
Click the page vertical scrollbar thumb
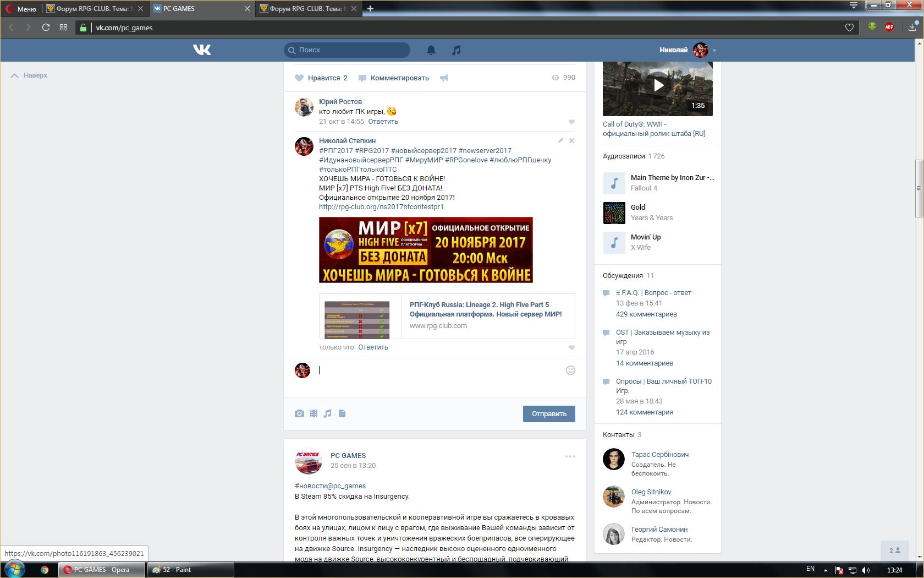[919, 188]
